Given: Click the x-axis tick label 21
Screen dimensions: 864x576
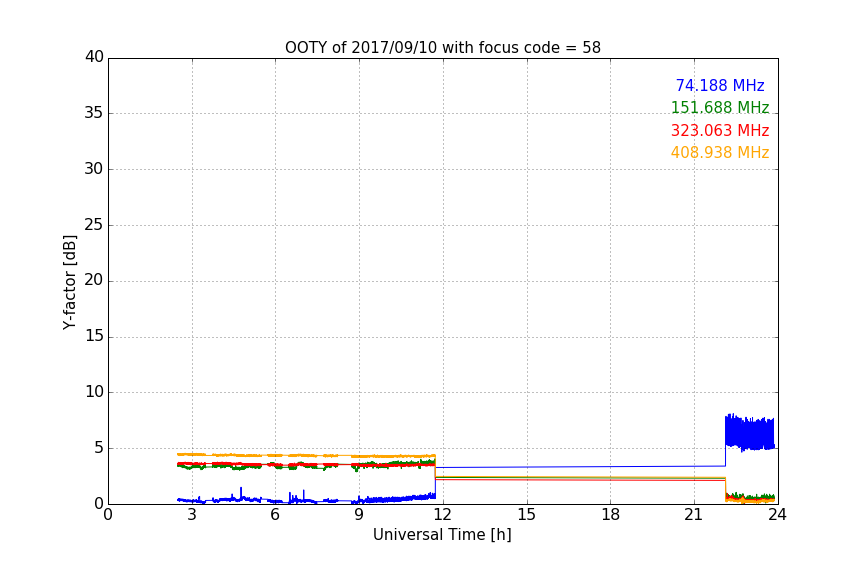Looking at the screenshot, I should click(x=694, y=515).
